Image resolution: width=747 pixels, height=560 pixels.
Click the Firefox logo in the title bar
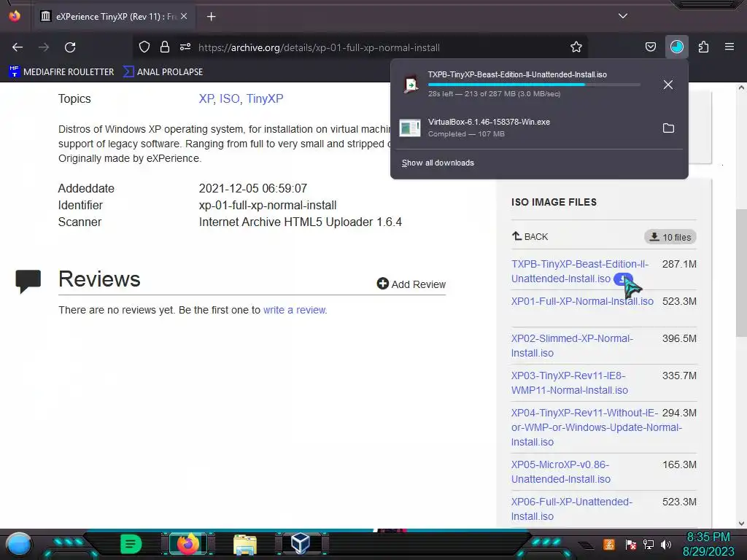tap(15, 16)
